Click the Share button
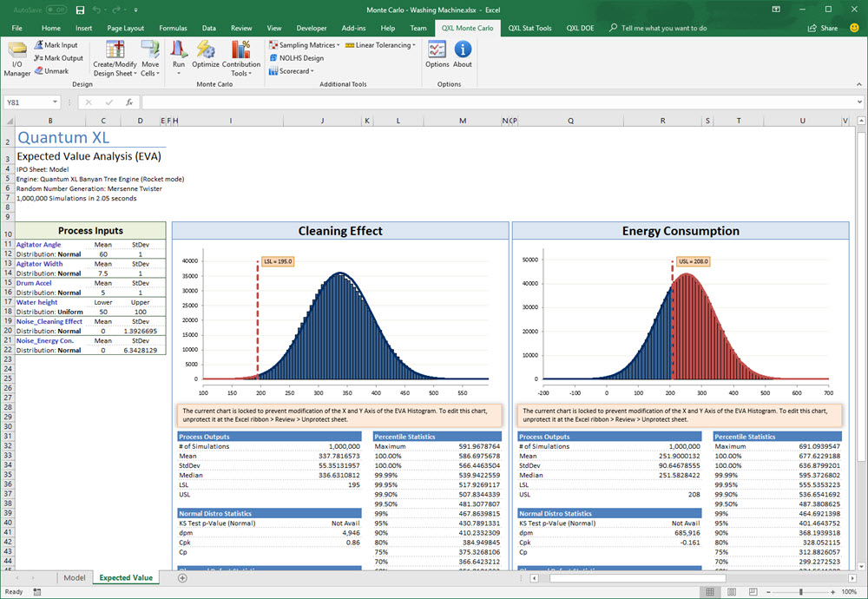The height and width of the screenshot is (599, 868). [823, 28]
